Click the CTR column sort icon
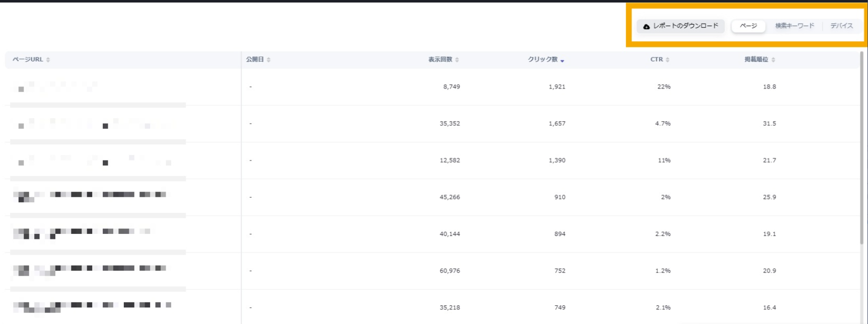Screen dimensions: 868x324 [x=668, y=60]
